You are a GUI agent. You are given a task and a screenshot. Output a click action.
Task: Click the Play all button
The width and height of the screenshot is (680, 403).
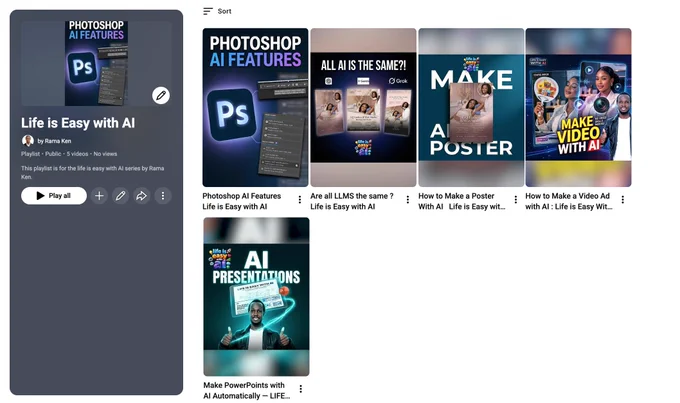click(54, 196)
